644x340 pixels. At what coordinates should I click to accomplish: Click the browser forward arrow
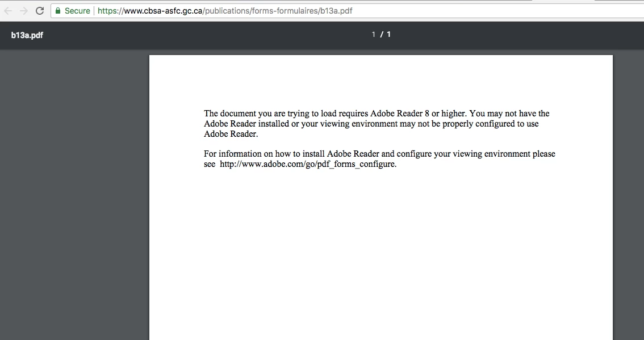[24, 11]
